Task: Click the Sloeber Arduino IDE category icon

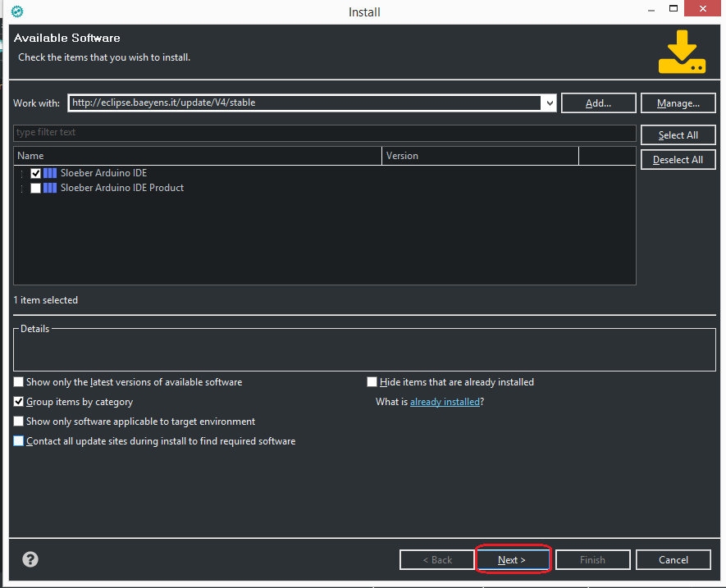Action: (x=50, y=173)
